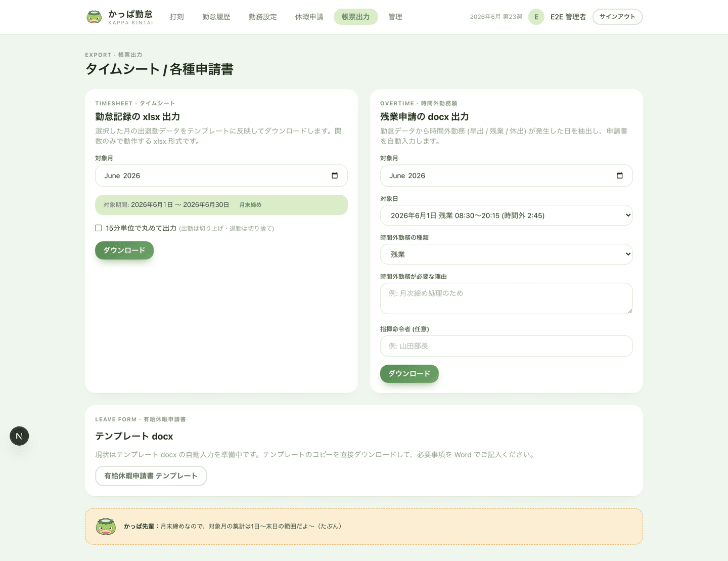
Task: Click the かっぱ勤怠 brand name
Action: coord(130,14)
